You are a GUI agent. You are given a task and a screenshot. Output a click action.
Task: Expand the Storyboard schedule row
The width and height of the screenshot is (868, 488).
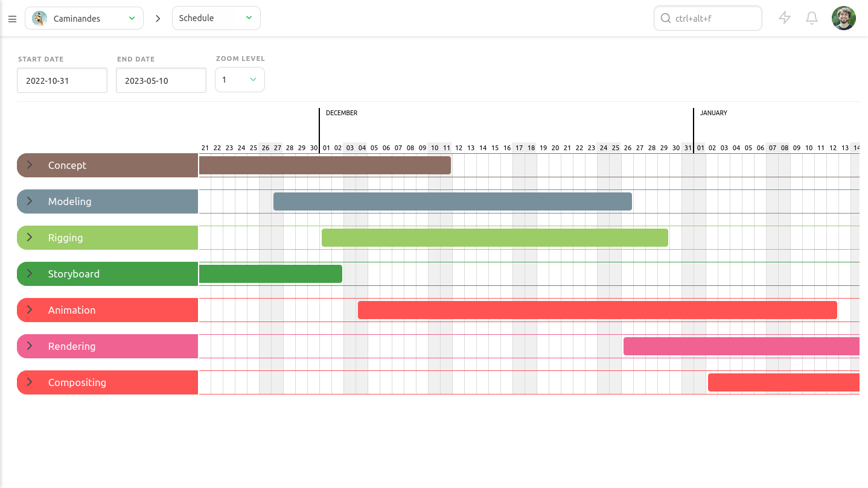tap(30, 274)
